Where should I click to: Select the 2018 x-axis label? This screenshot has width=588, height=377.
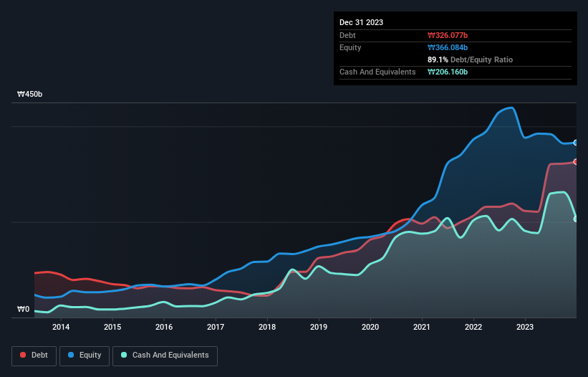(267, 327)
